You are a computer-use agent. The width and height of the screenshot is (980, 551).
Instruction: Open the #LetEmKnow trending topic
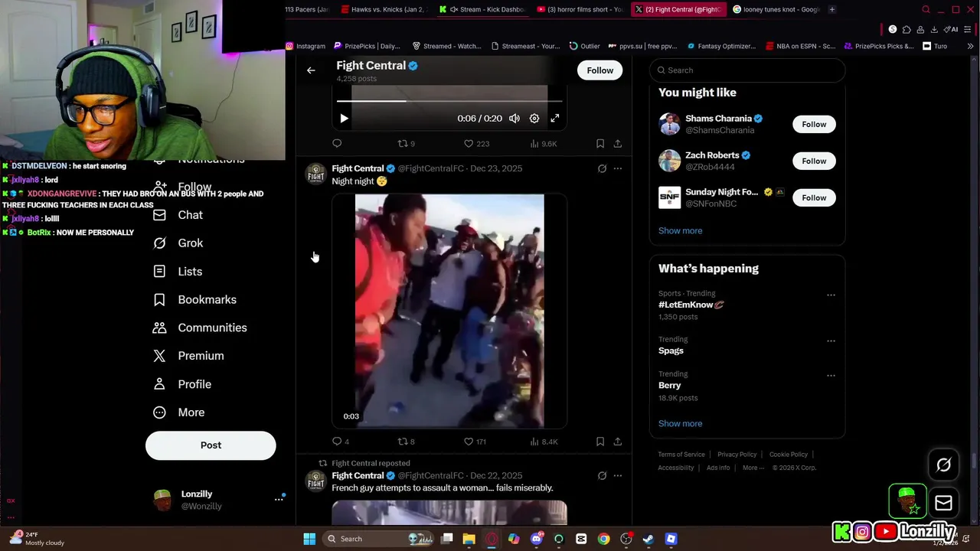click(691, 305)
